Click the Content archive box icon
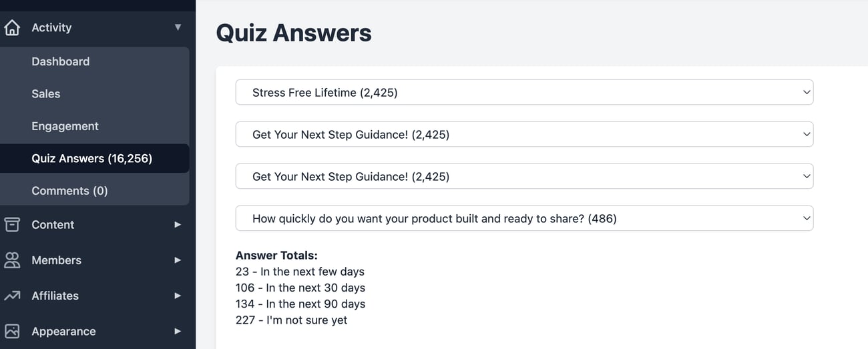 11,225
